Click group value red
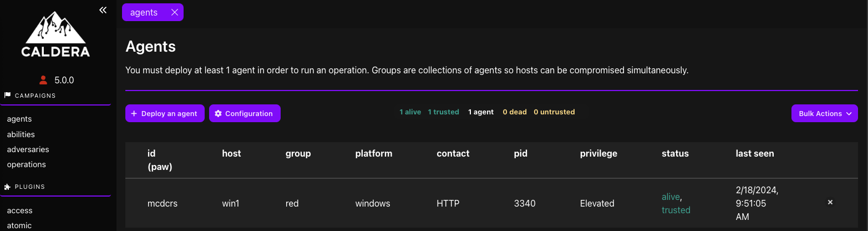 pos(292,203)
